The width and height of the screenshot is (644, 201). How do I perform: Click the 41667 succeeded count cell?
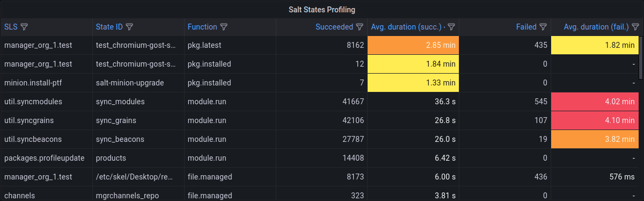click(321, 102)
